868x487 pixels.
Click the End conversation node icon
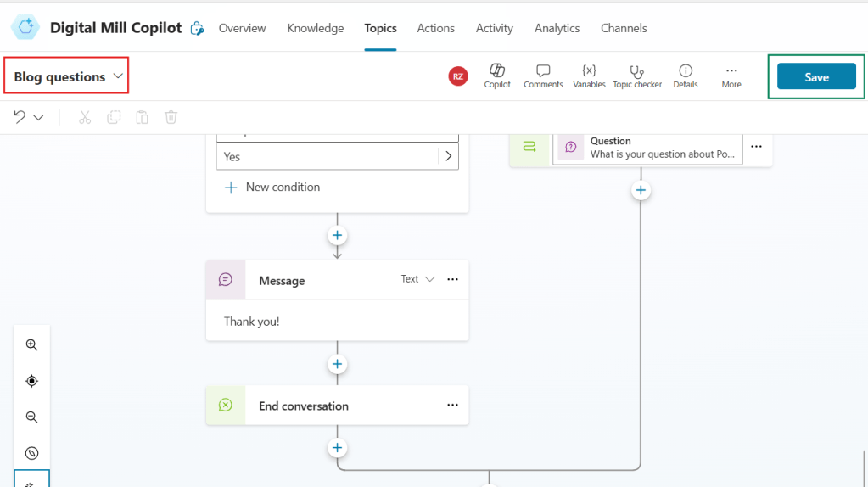(226, 405)
